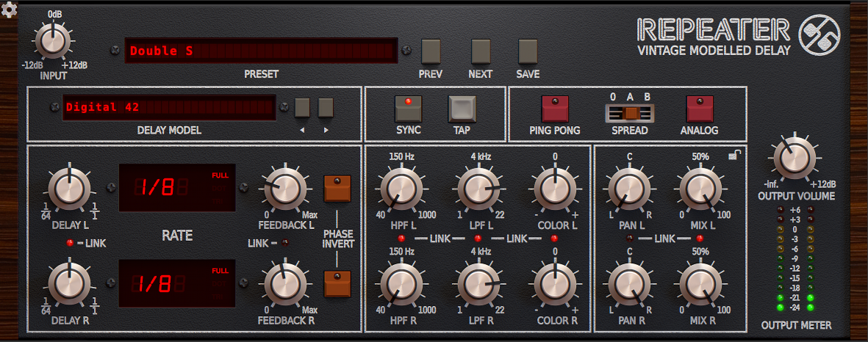The height and width of the screenshot is (342, 868).
Task: Toggle the mix lock padlock icon
Action: [733, 156]
